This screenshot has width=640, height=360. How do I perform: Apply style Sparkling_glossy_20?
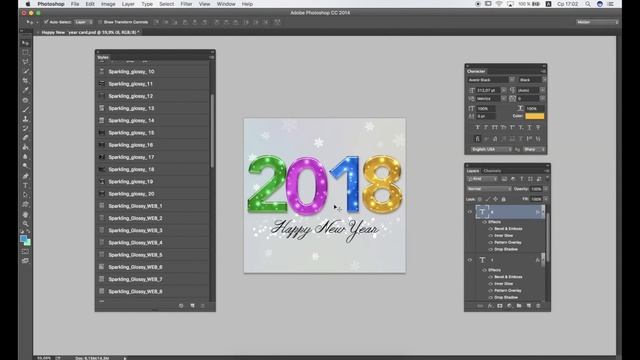(x=153, y=194)
